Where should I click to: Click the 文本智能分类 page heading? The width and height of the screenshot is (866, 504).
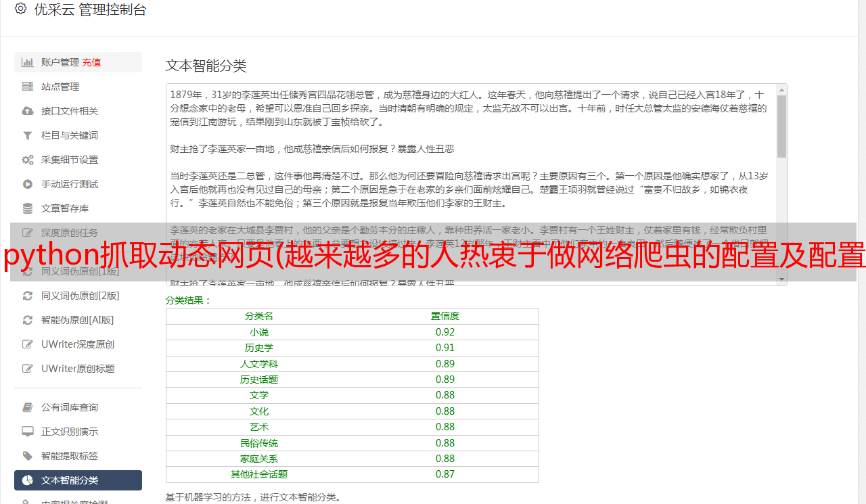(206, 66)
